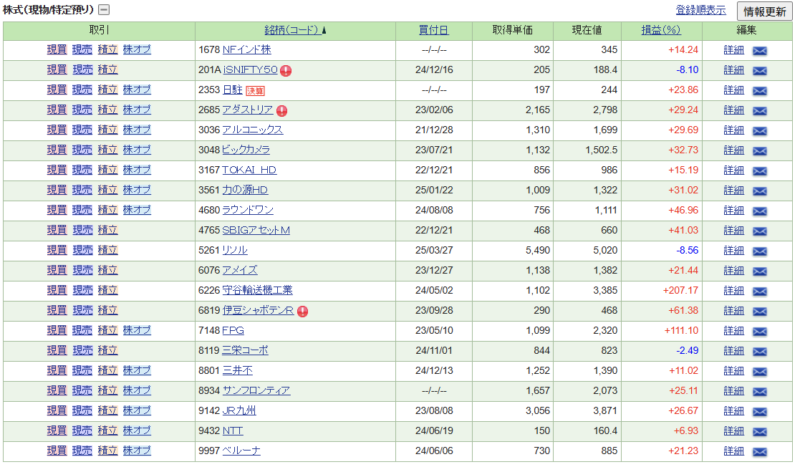Viewport: 800px width, 467px height.
Task: Click 現売 in the アダストリア row
Action: pos(82,110)
